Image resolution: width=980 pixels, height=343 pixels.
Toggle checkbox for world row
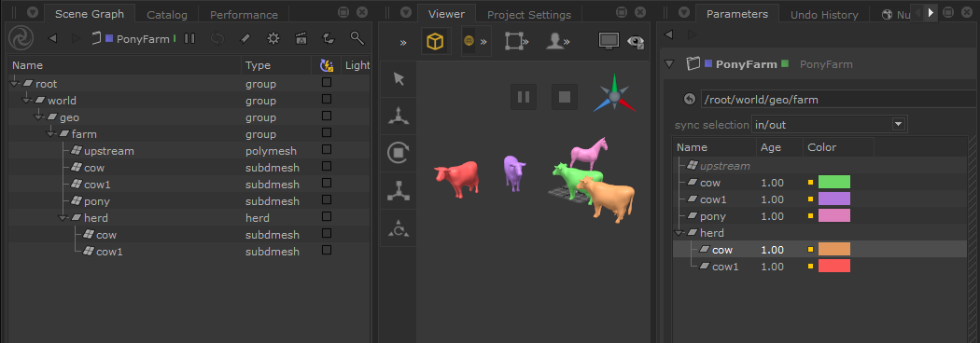[x=327, y=99]
